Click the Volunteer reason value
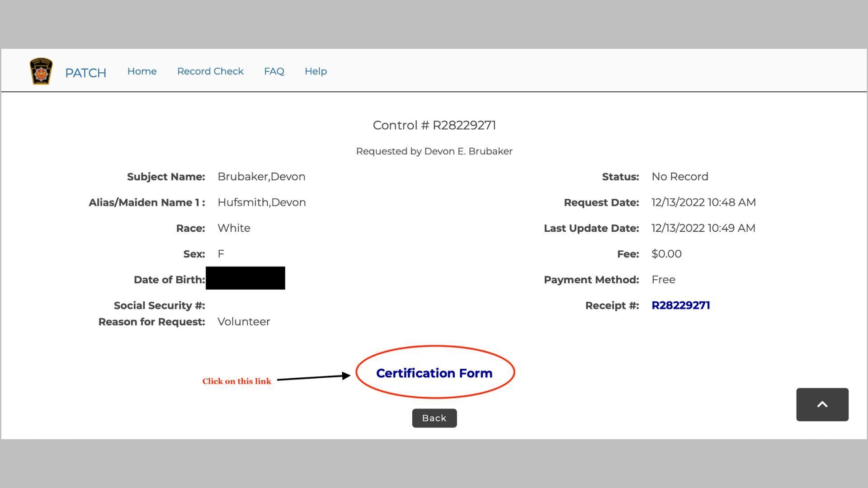 point(244,322)
